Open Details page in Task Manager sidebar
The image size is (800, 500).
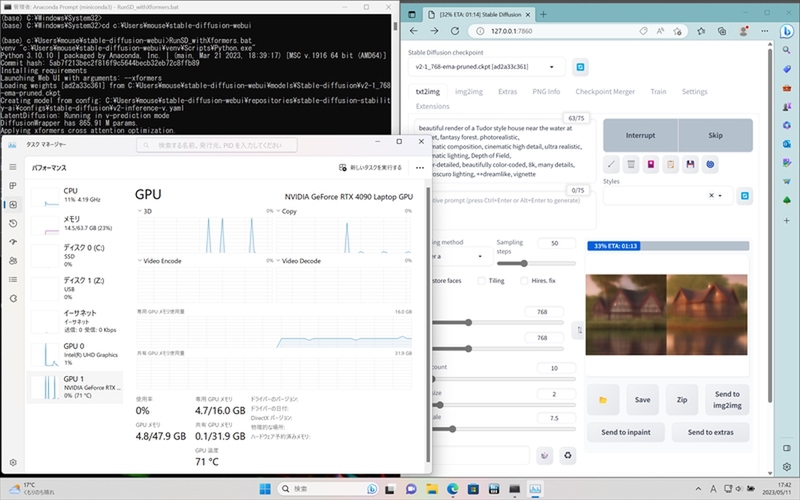point(13,280)
